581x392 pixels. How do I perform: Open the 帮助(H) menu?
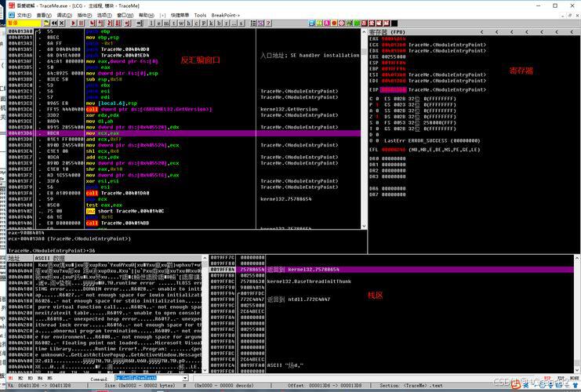click(147, 15)
